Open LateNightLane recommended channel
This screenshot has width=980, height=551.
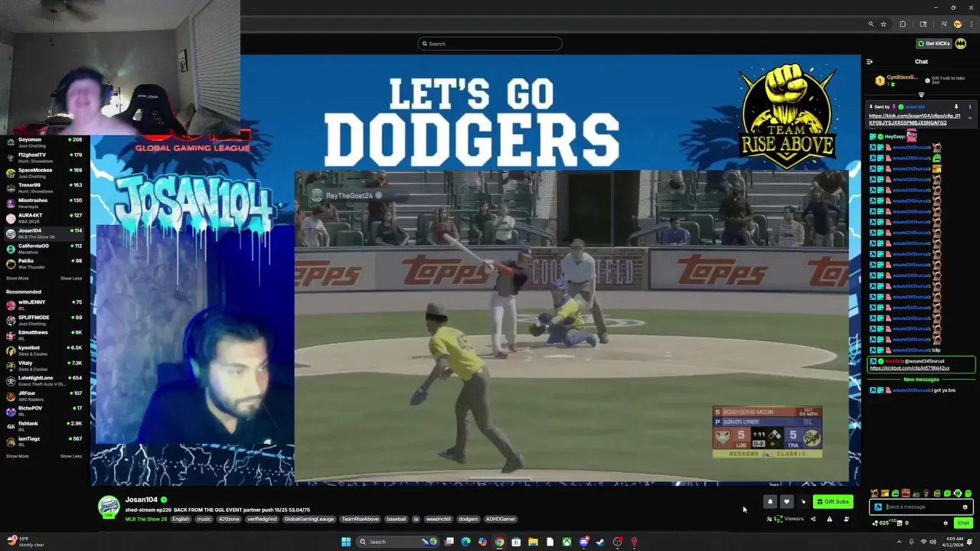(44, 380)
